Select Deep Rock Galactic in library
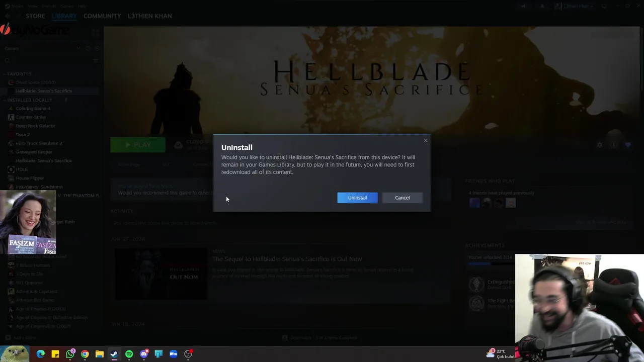This screenshot has height=362, width=644. click(35, 126)
